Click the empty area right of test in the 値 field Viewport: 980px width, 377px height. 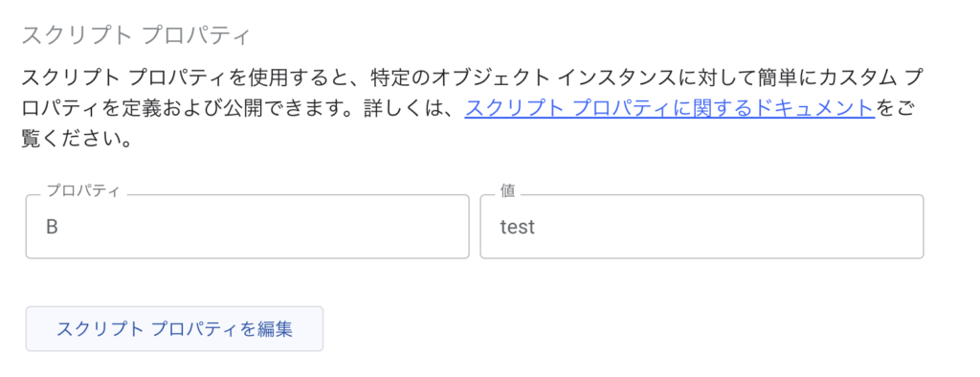tap(728, 227)
